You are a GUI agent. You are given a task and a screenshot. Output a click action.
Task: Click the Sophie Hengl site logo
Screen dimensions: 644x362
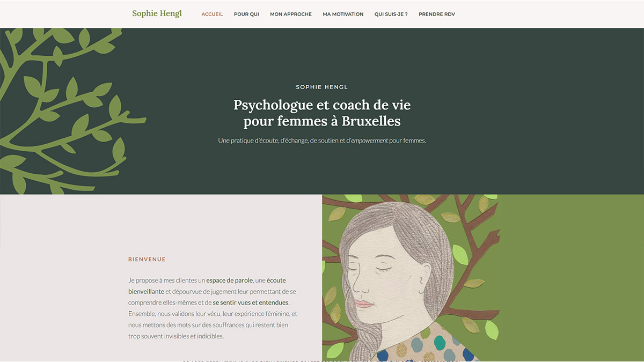click(157, 13)
